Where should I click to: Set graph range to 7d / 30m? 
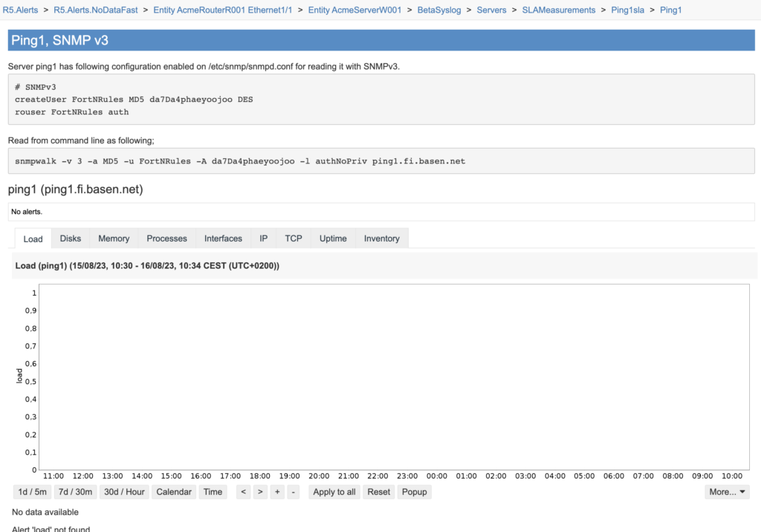click(x=75, y=492)
